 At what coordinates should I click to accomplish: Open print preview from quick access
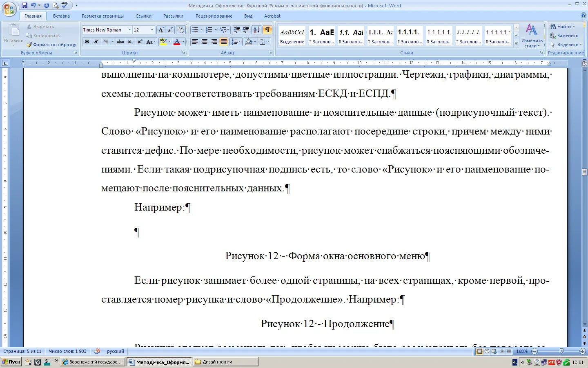coord(56,5)
